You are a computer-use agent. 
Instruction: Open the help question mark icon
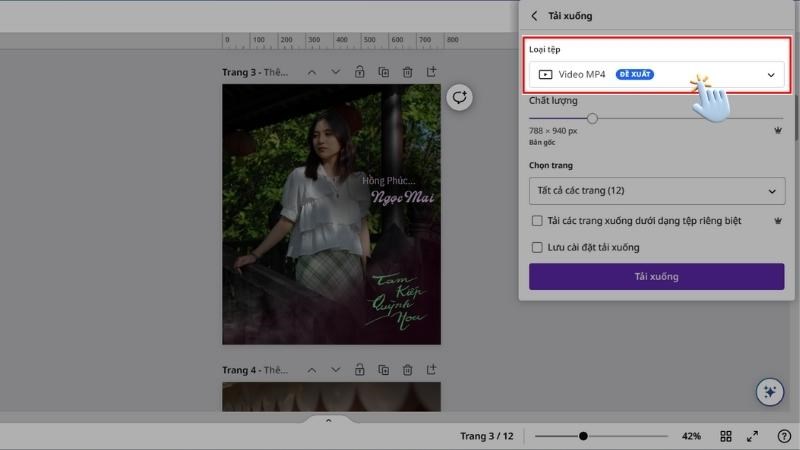(784, 436)
